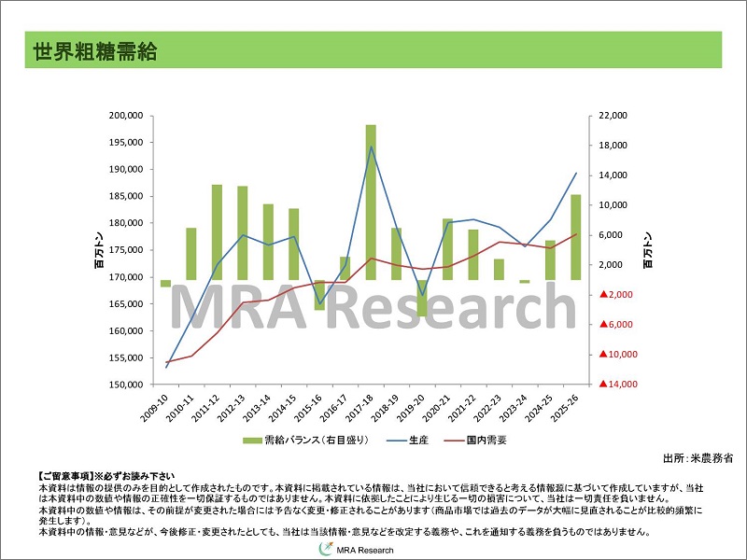Click the left axis value 160,000
This screenshot has height=560, width=747.
(126, 331)
